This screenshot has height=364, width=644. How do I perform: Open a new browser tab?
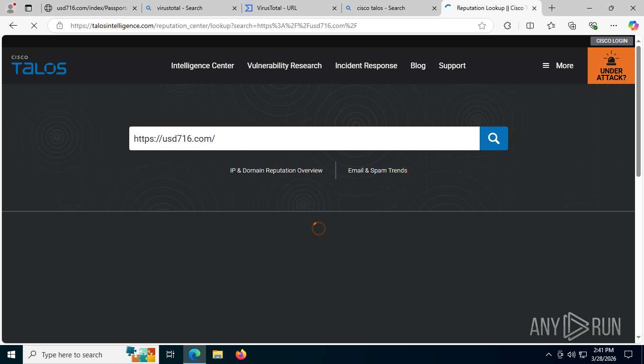point(552,8)
